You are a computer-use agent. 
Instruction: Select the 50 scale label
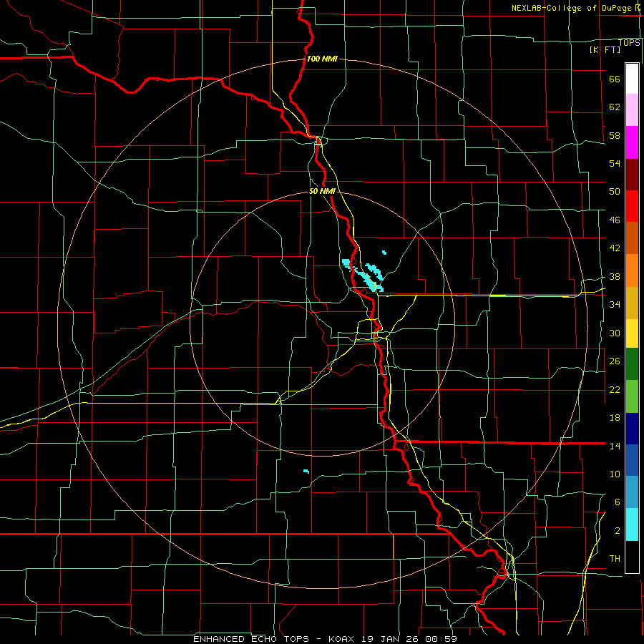[x=615, y=191]
